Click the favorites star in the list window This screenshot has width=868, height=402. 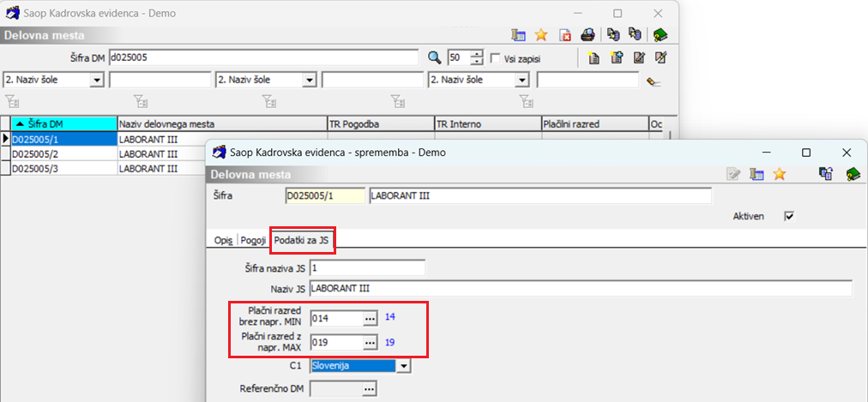point(541,35)
